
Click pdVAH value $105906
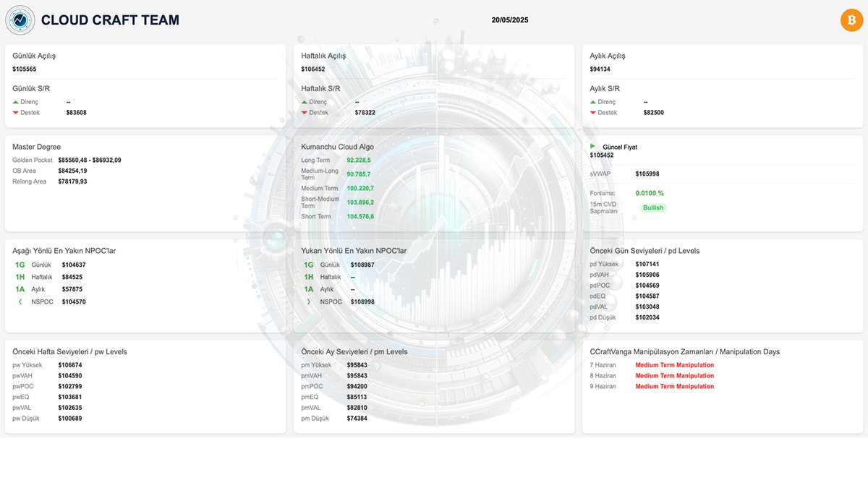tap(647, 275)
